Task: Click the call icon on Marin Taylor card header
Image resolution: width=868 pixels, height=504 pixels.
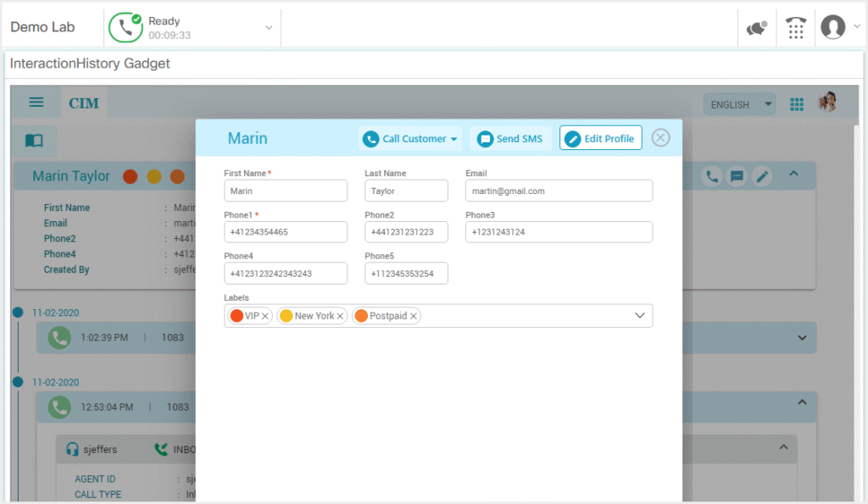Action: (712, 176)
